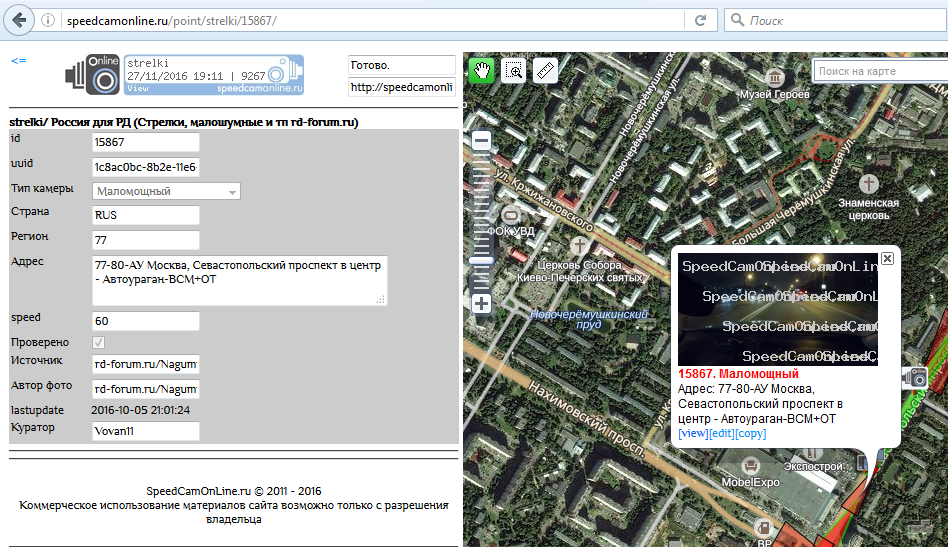948x547 pixels.
Task: Select the hand pan tool on map
Action: point(483,70)
